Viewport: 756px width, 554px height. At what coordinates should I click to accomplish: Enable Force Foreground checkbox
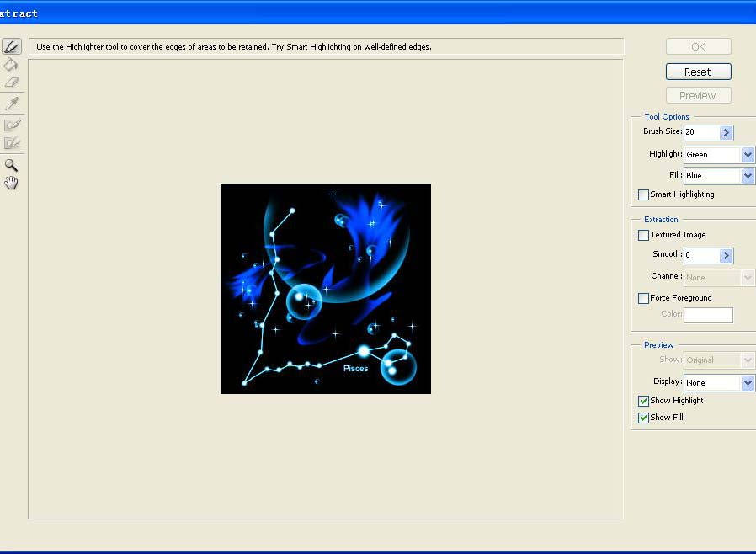[x=644, y=298]
